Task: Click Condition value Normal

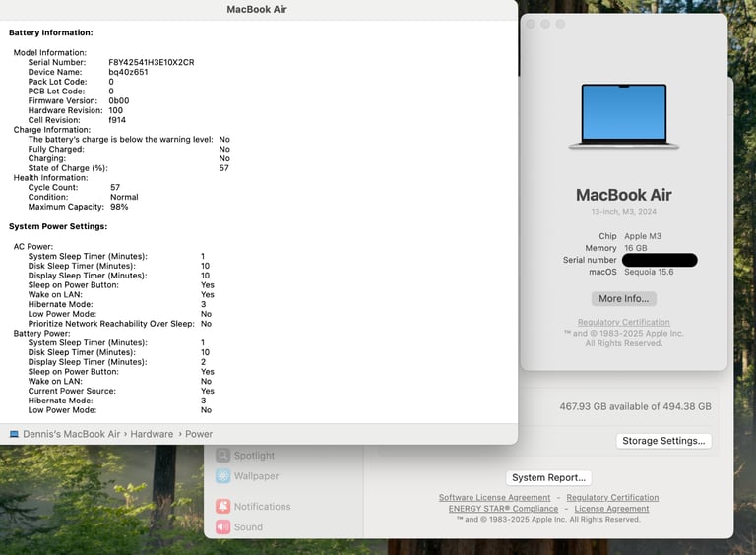Action: coord(124,197)
